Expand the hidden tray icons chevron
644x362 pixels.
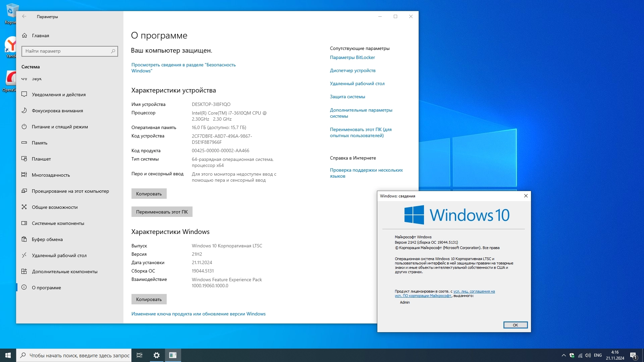pos(563,355)
